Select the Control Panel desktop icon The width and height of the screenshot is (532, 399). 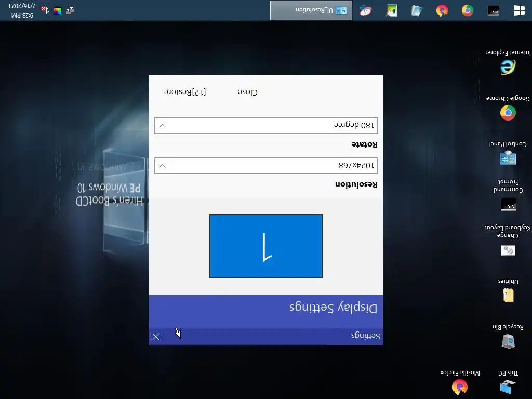click(x=508, y=153)
